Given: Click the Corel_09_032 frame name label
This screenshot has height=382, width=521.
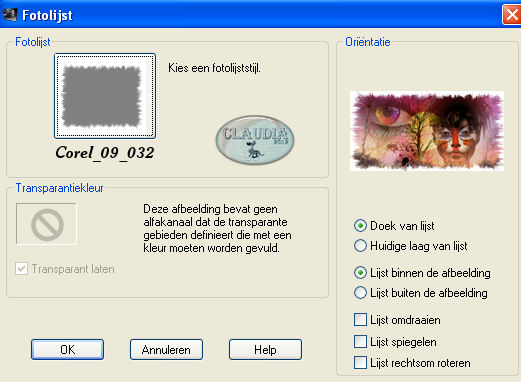Looking at the screenshot, I should (x=105, y=153).
